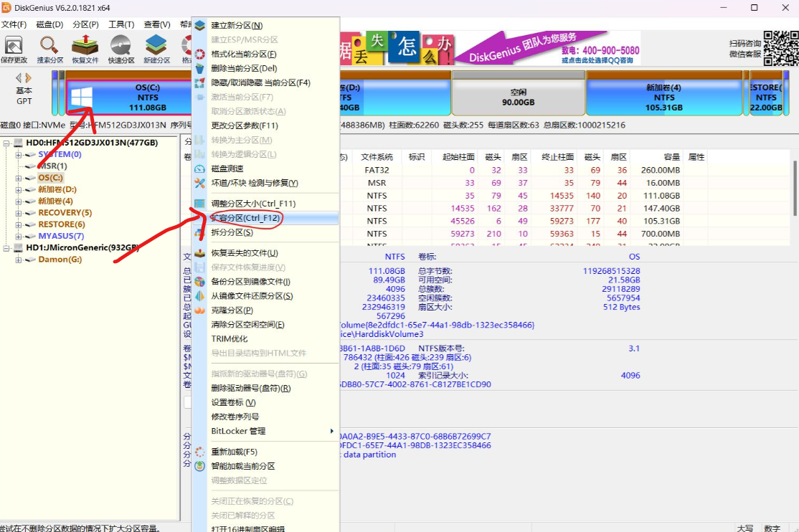
Task: Click the 文件系统 column header
Action: pyautogui.click(x=377, y=157)
